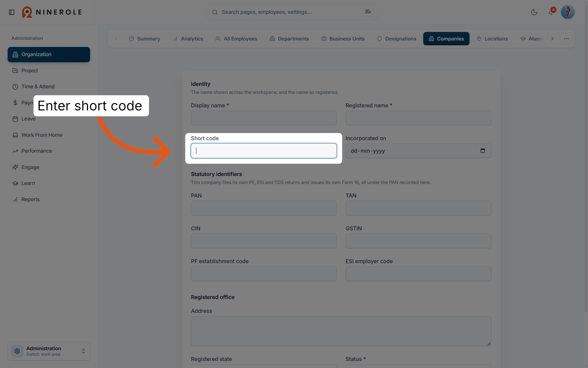Click the search pages box
Viewport: 588px width, 368px height.
(292, 12)
